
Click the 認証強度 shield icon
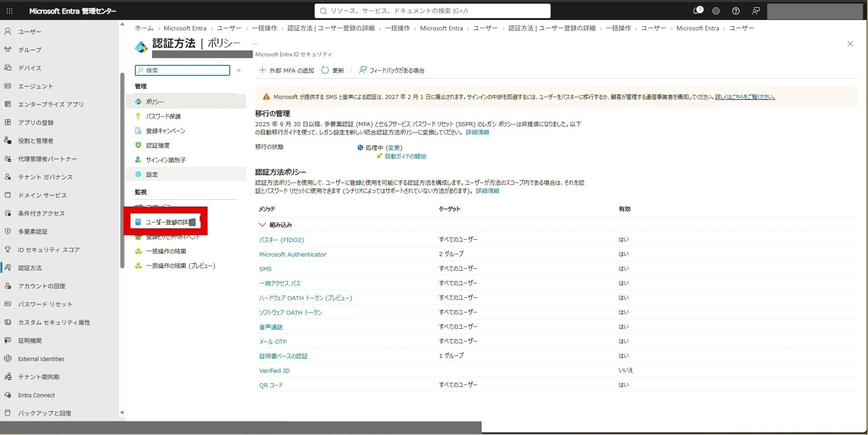(x=138, y=145)
